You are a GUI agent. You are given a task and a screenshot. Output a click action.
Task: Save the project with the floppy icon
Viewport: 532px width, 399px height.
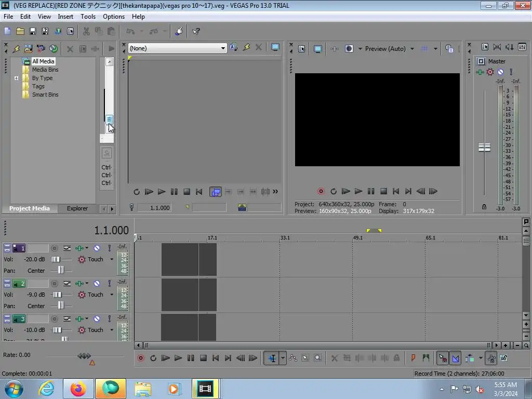pos(33,31)
